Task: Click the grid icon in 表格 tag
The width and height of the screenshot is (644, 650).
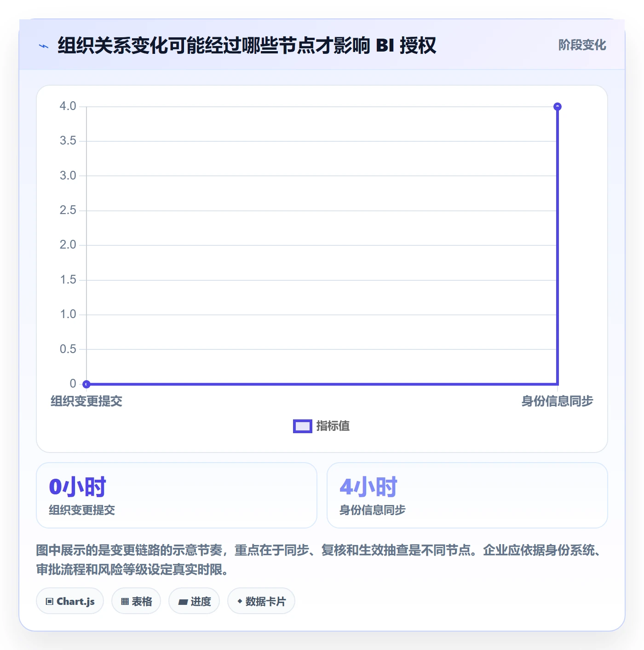Action: pyautogui.click(x=125, y=602)
